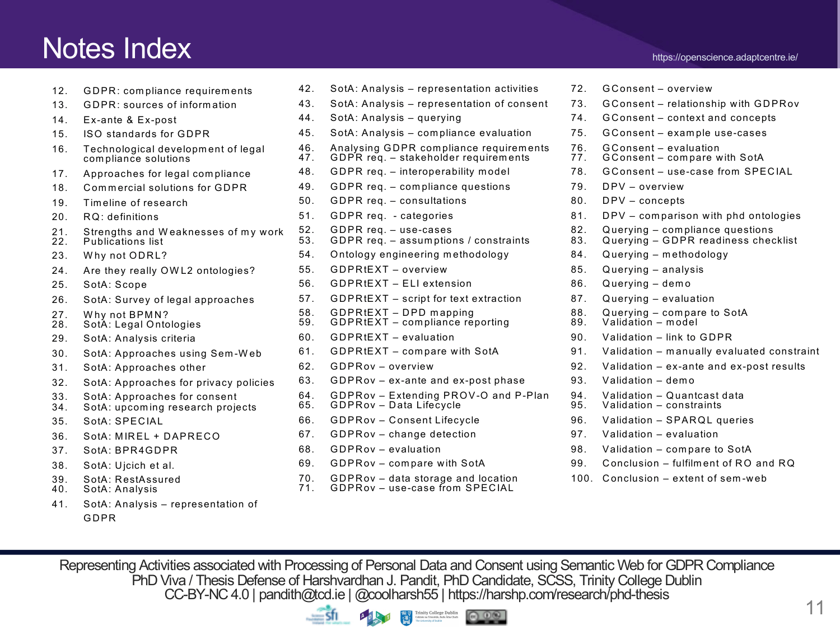
Task: Select 'GConsent – use-case from SPECIAL'
Action: (698, 171)
